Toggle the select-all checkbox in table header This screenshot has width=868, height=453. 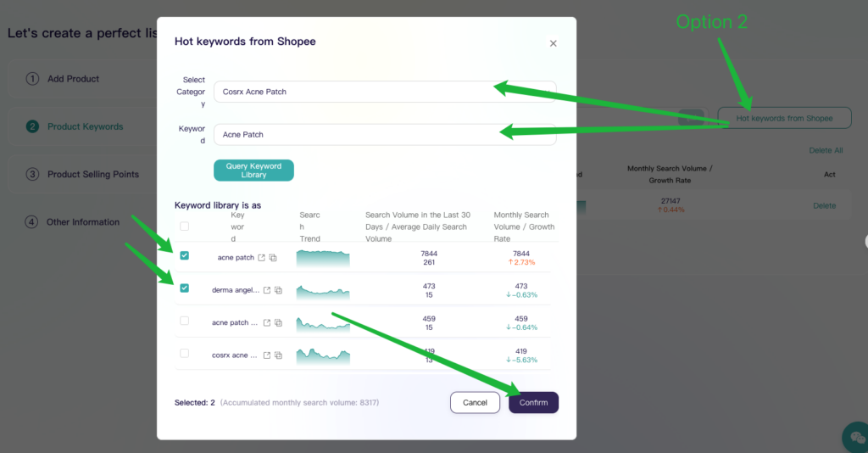(184, 226)
